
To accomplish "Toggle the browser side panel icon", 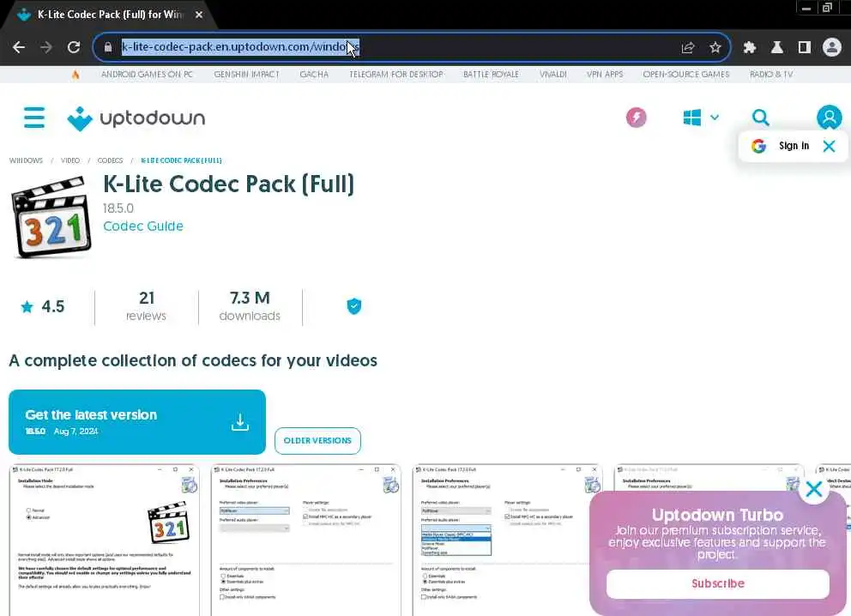I will pos(805,47).
